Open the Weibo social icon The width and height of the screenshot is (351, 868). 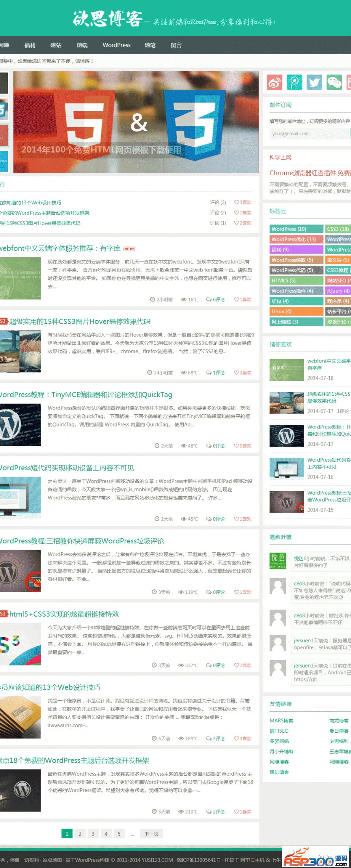(274, 82)
